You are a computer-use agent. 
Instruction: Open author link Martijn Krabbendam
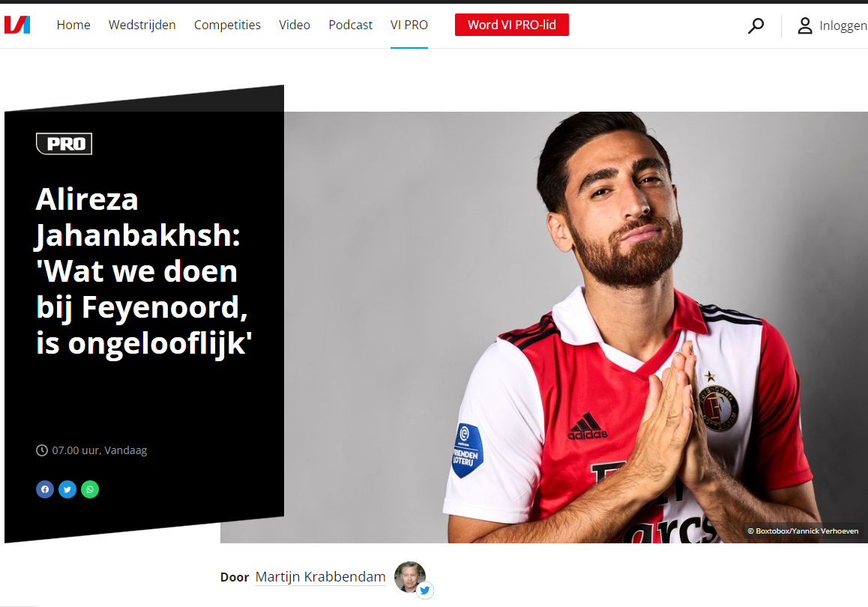tap(321, 576)
